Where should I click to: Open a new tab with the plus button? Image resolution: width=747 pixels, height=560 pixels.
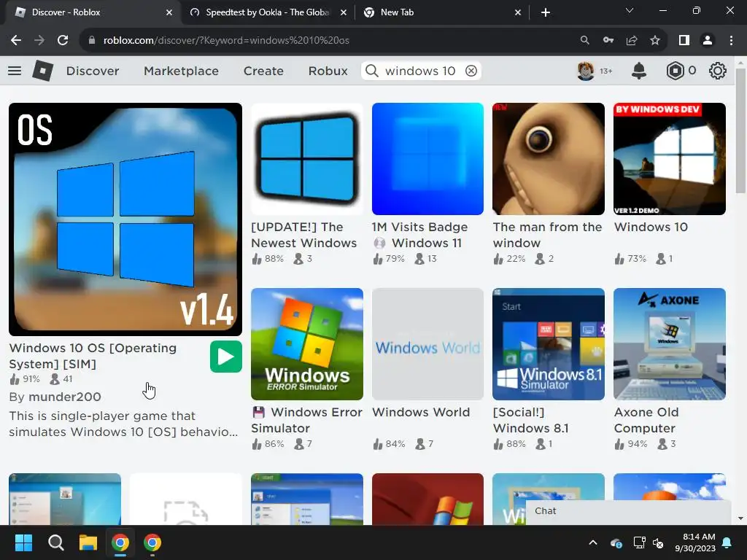(546, 12)
